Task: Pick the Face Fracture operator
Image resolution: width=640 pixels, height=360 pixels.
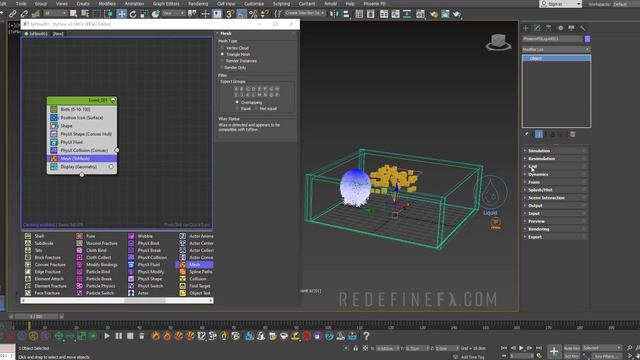Action: coord(42,293)
